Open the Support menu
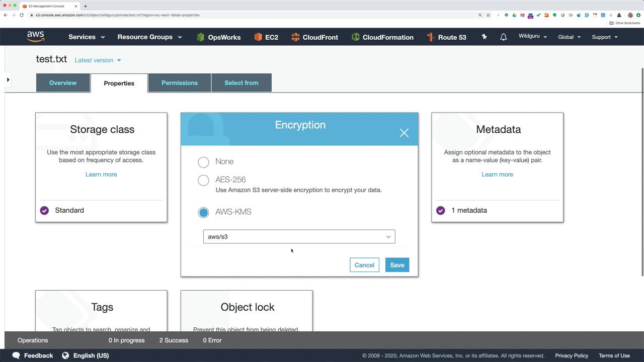The image size is (644, 362). (605, 37)
